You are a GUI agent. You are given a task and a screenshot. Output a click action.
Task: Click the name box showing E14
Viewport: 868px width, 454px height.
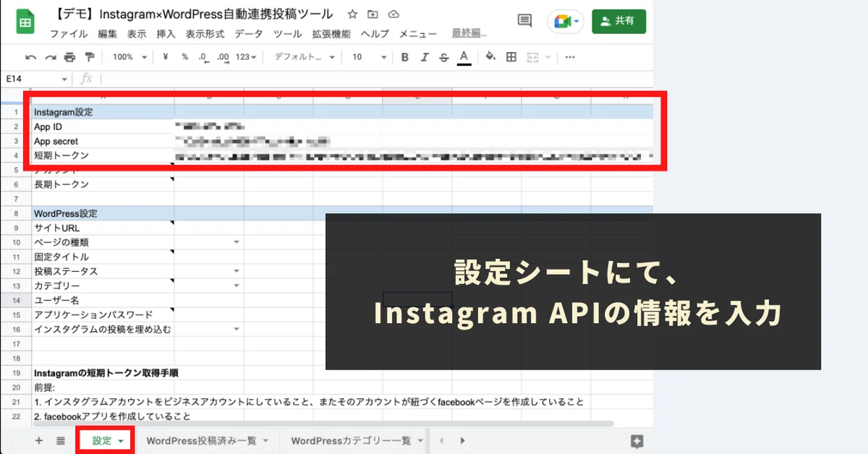(x=29, y=79)
